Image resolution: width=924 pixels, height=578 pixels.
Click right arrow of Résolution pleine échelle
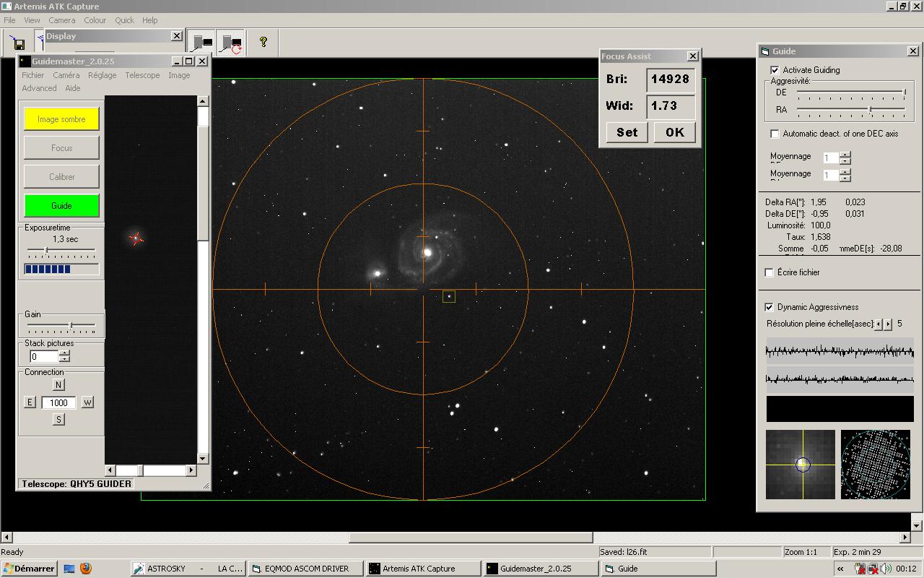(888, 324)
